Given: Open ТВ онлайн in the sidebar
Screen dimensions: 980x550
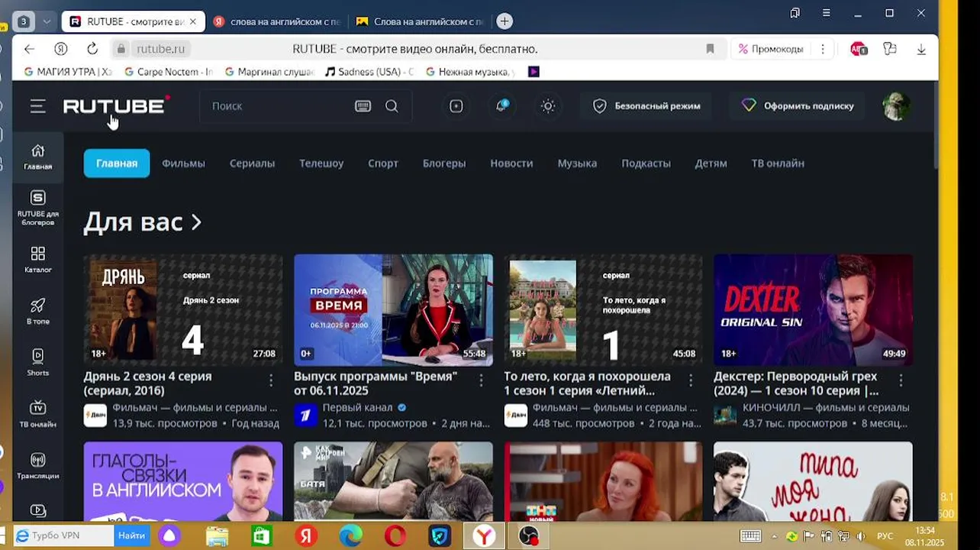Looking at the screenshot, I should pos(37,414).
